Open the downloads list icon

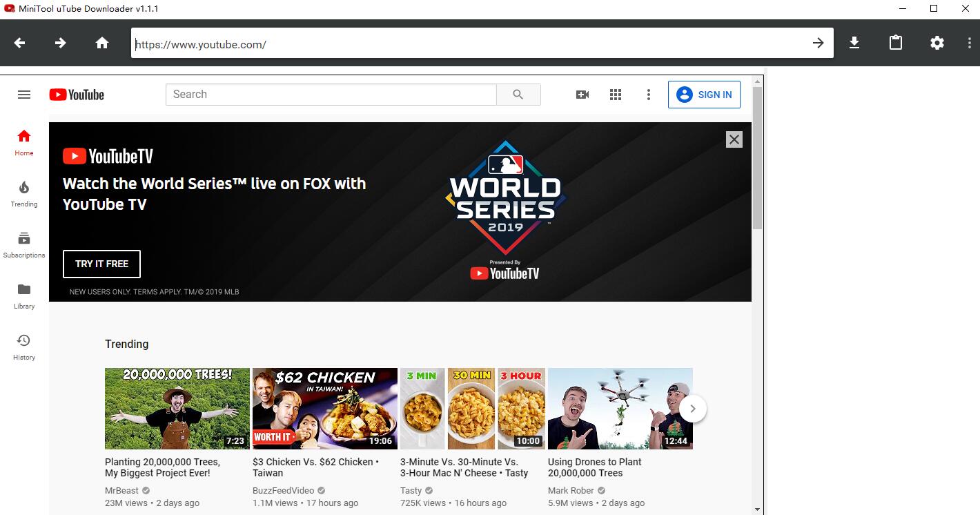click(854, 43)
